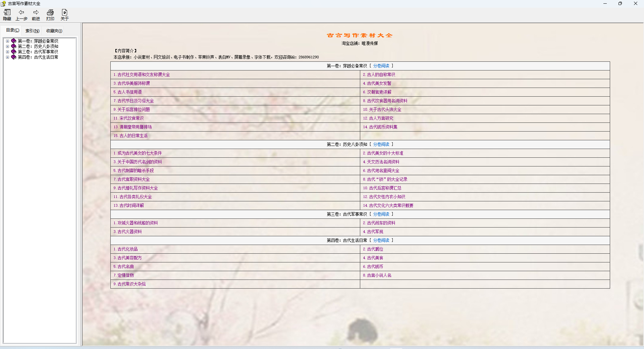Click book icon beside 第四卷：古代生活日常
This screenshot has width=644, height=349.
coord(14,57)
